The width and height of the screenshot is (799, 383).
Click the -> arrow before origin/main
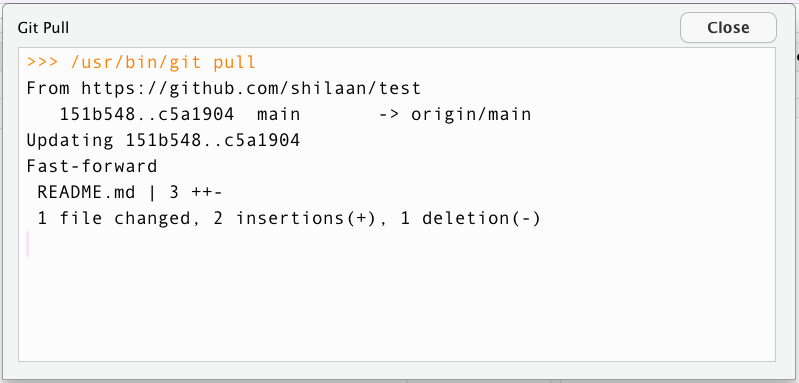click(x=389, y=115)
